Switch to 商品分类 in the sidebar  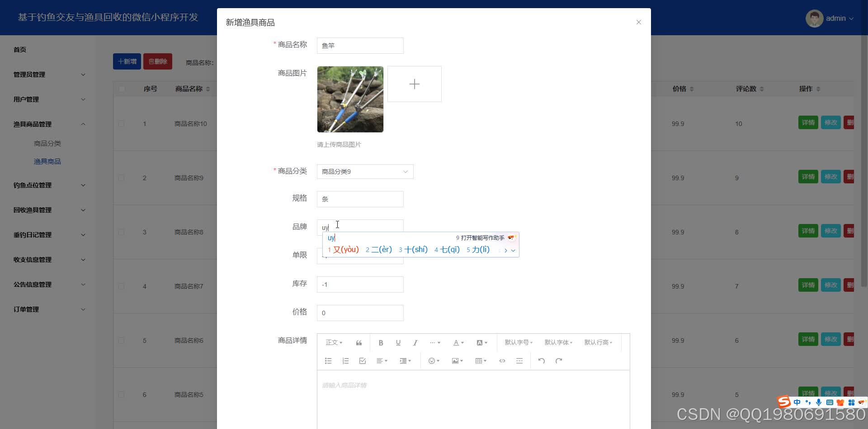(x=47, y=143)
